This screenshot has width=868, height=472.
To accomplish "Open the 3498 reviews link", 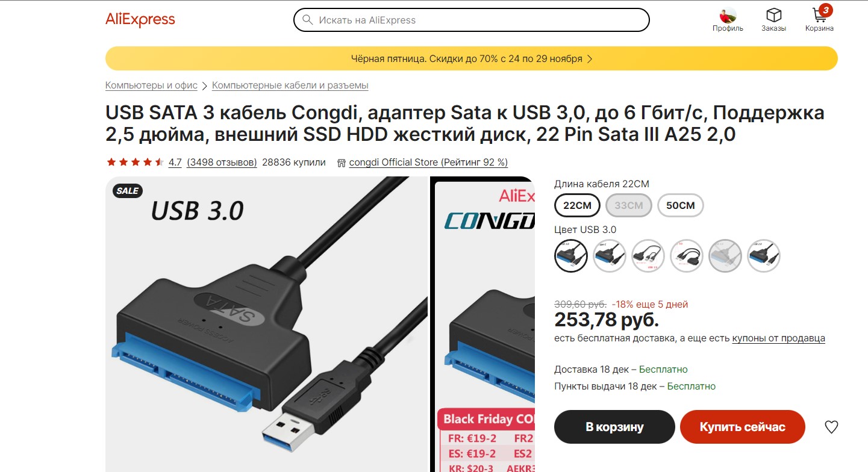I will click(222, 163).
